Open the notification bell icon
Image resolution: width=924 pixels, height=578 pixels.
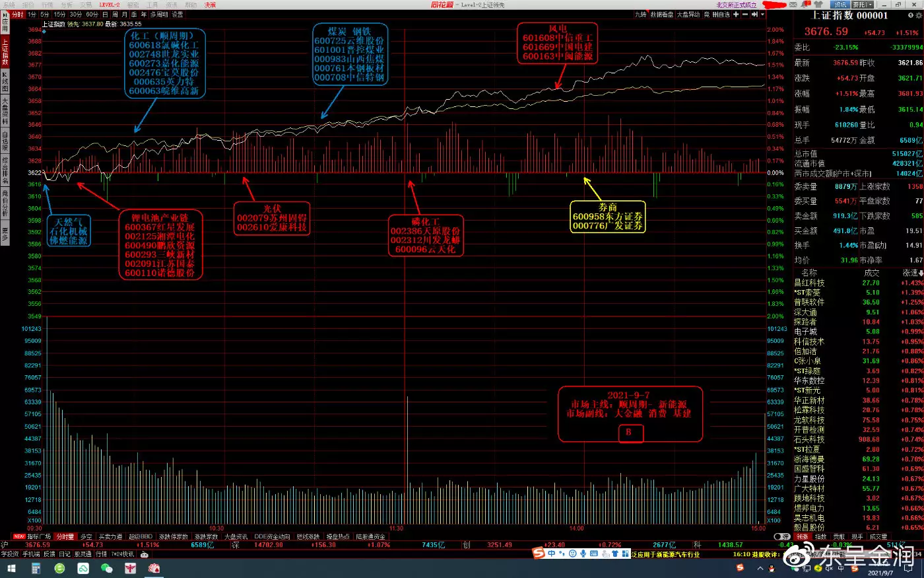(x=806, y=5)
